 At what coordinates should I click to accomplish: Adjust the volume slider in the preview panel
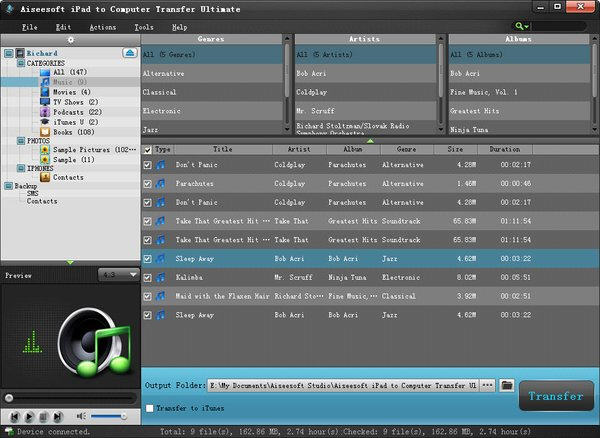110,415
